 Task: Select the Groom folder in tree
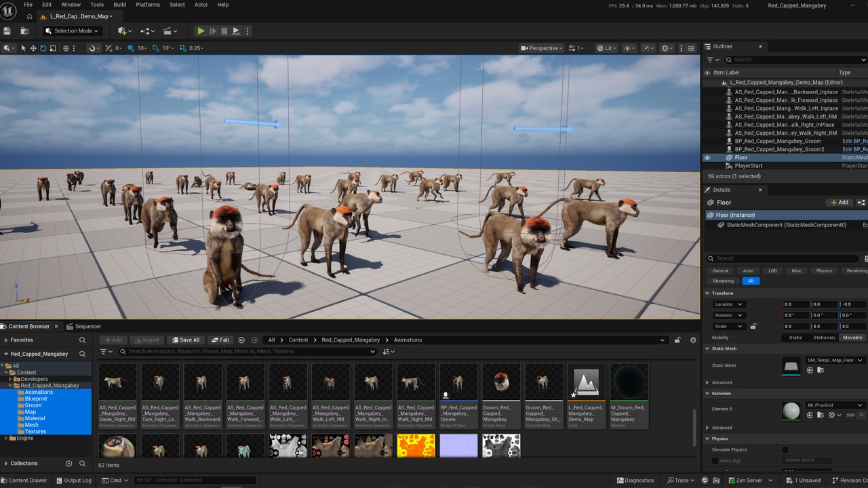(x=33, y=405)
